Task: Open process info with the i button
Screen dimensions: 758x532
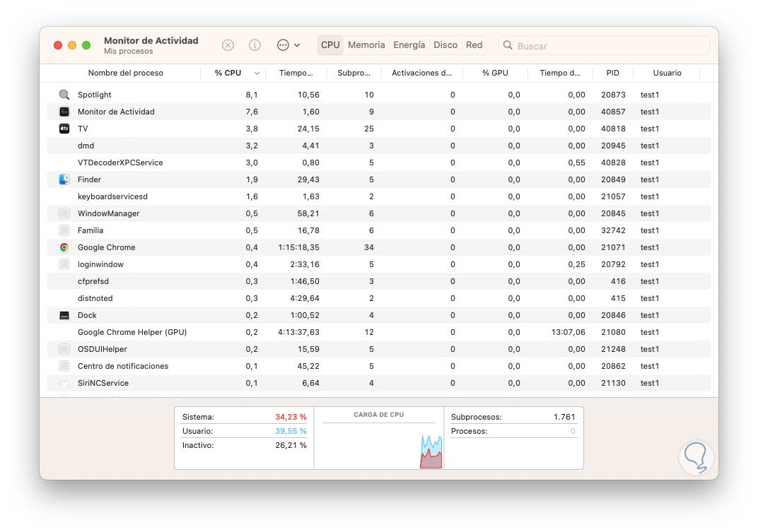Action: click(x=255, y=45)
